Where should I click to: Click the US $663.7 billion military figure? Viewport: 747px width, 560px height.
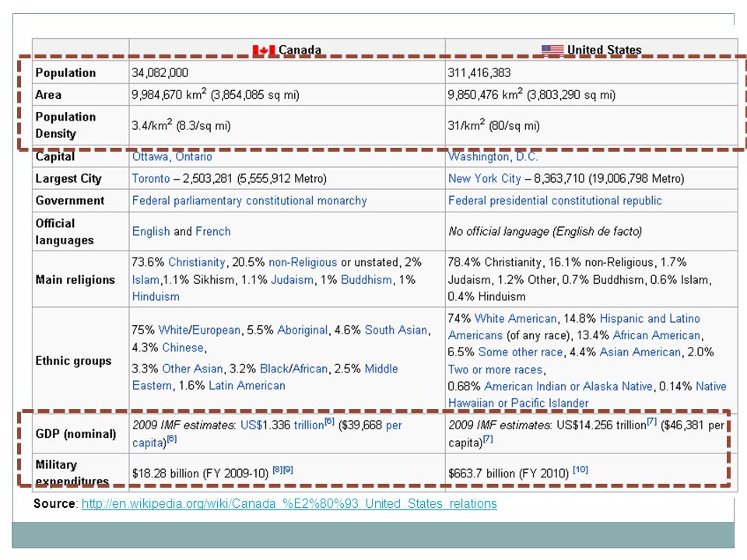pyautogui.click(x=482, y=474)
